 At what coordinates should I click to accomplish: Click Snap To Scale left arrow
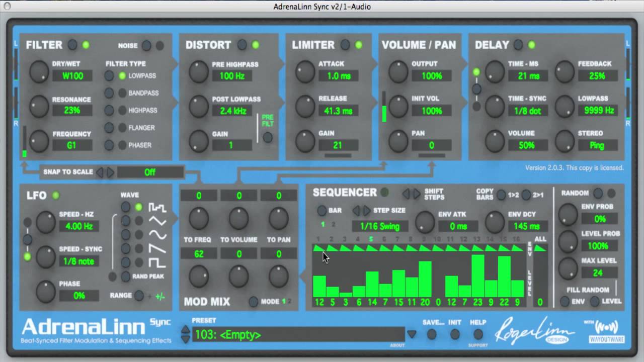click(100, 172)
